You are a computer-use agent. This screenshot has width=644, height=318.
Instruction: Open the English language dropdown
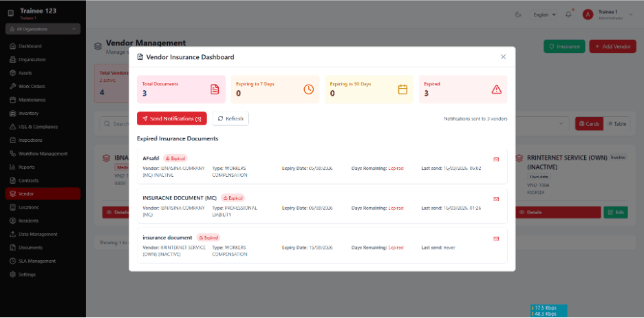click(545, 14)
